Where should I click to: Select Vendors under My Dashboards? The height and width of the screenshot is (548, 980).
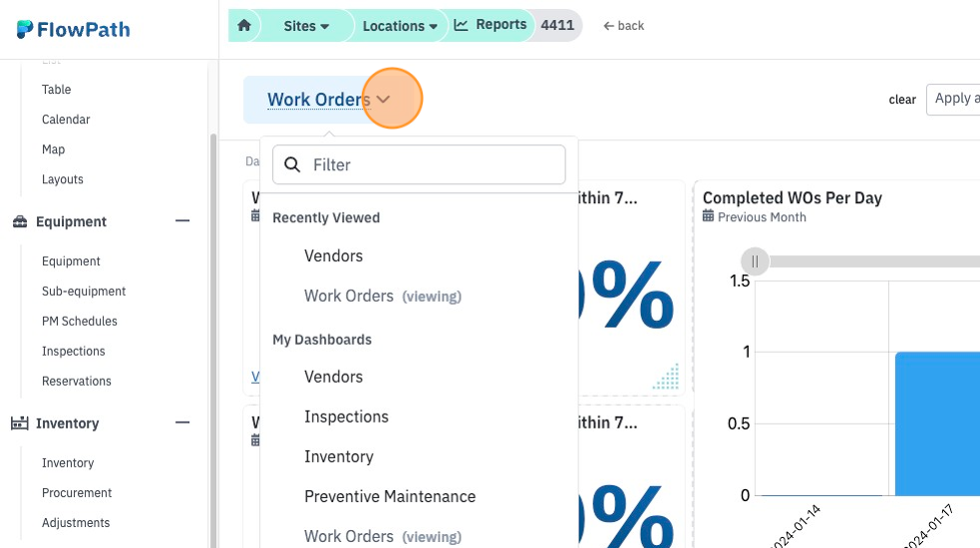333,377
